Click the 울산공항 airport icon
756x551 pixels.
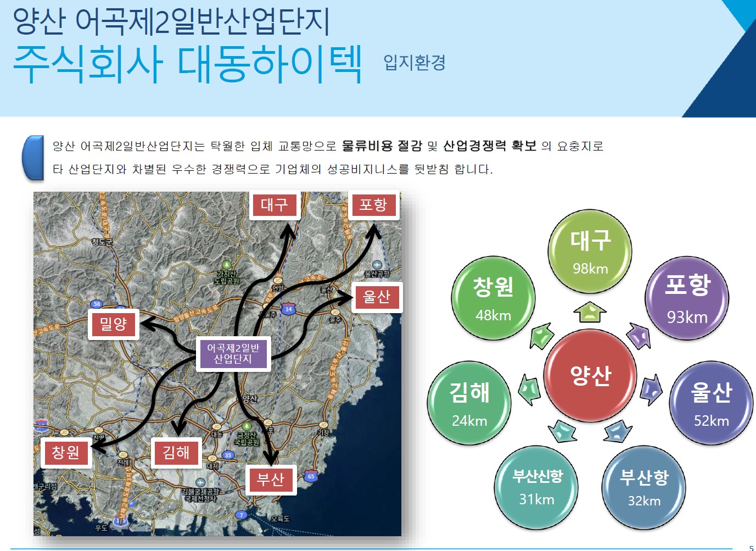tap(377, 265)
